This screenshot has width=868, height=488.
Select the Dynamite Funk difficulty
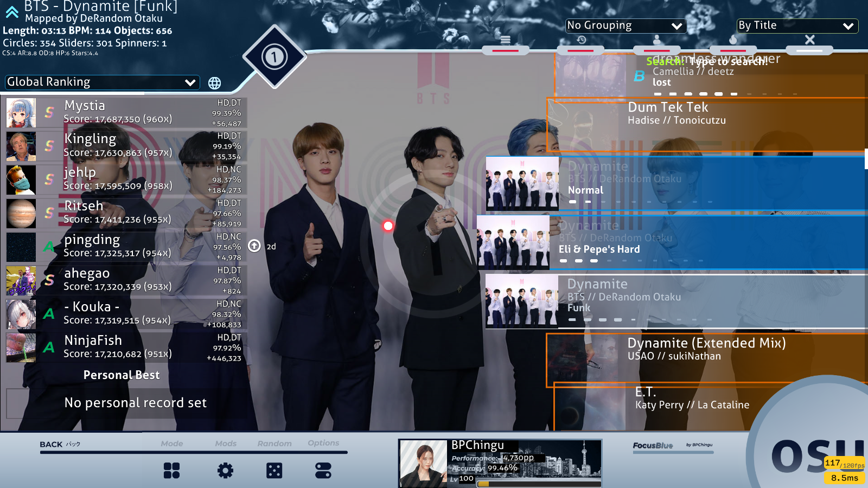click(676, 301)
